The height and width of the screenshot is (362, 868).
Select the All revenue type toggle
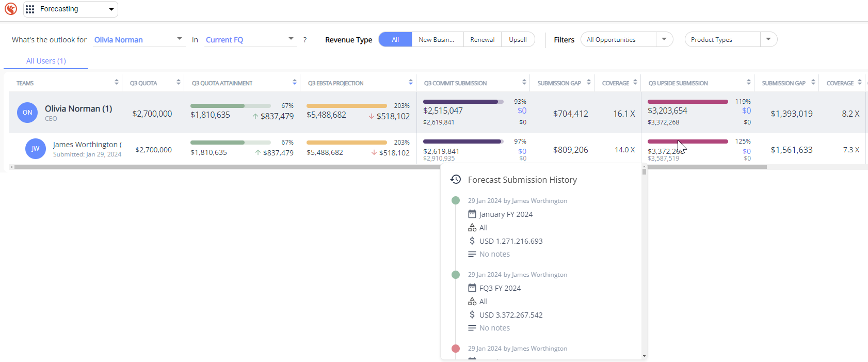(x=395, y=40)
